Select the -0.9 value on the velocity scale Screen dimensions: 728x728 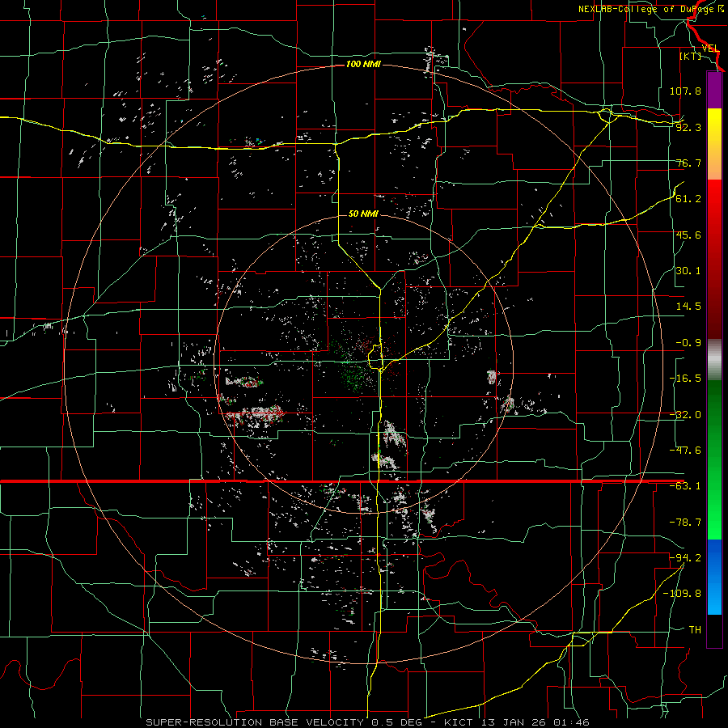pos(688,343)
